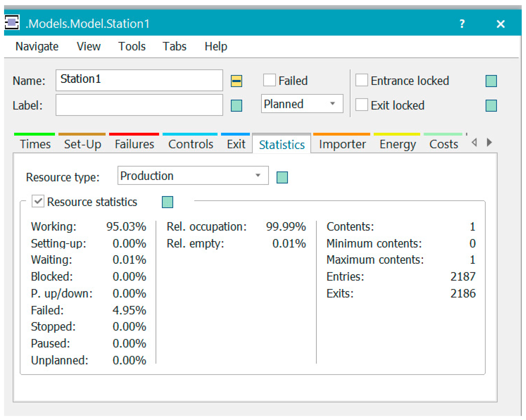Screen dimensions: 526x420
Task: Enable the Failed checkbox
Action: click(269, 80)
